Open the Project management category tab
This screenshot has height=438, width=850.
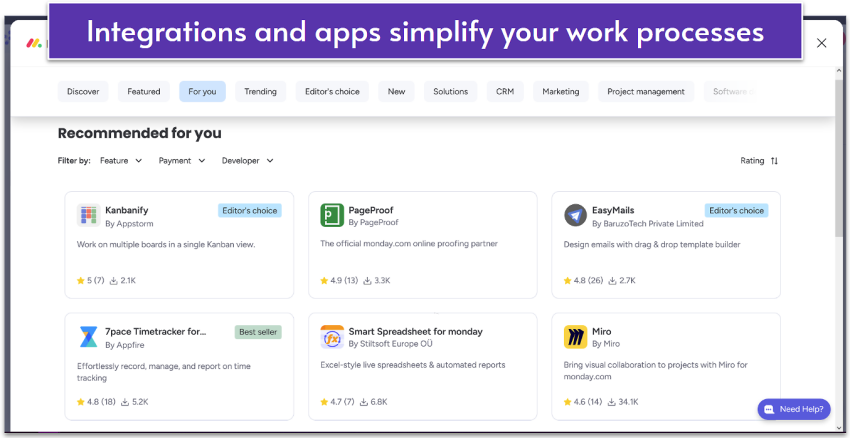pyautogui.click(x=646, y=92)
